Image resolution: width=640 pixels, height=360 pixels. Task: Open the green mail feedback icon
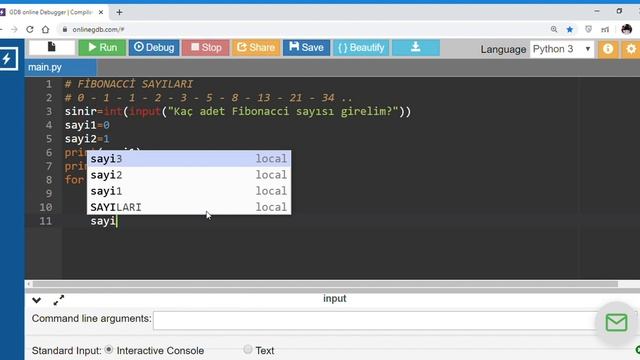[x=616, y=322]
